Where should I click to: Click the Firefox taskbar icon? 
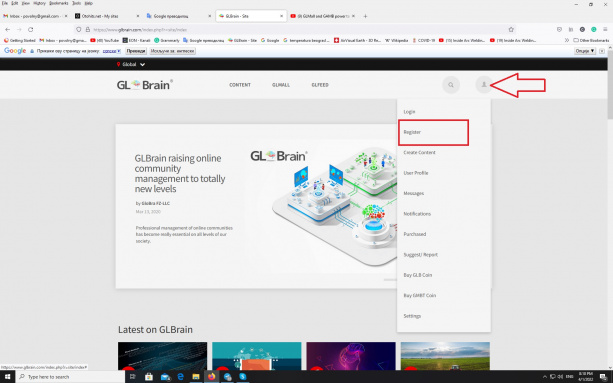212,377
